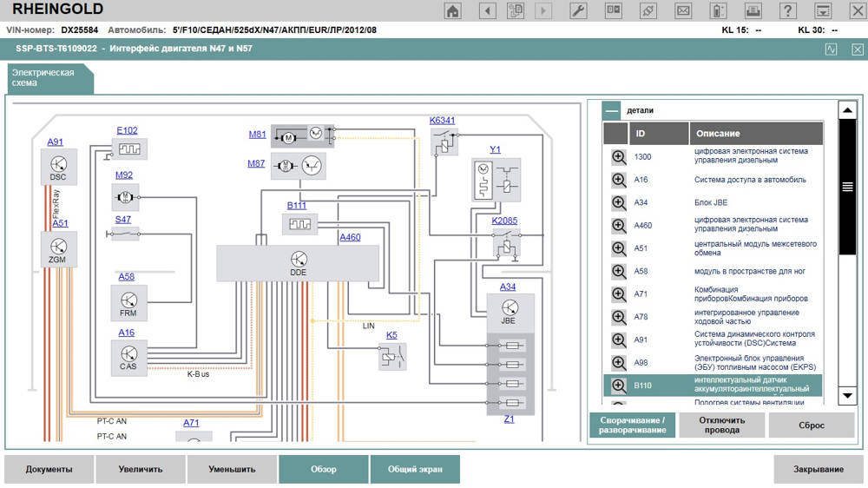Collapse the детали panel with minus button

(612, 110)
